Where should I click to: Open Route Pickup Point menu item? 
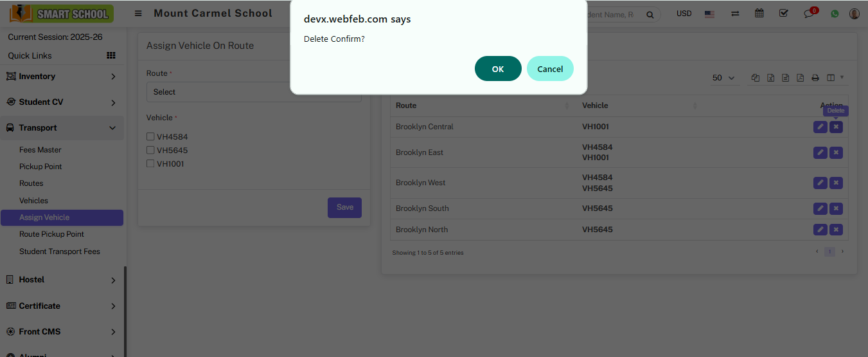click(x=51, y=234)
